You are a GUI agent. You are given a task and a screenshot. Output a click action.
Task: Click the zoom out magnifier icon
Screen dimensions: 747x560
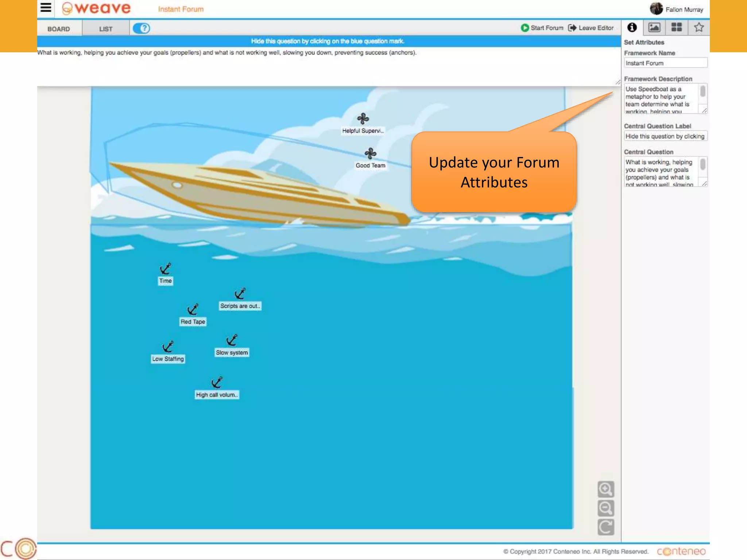tap(606, 508)
